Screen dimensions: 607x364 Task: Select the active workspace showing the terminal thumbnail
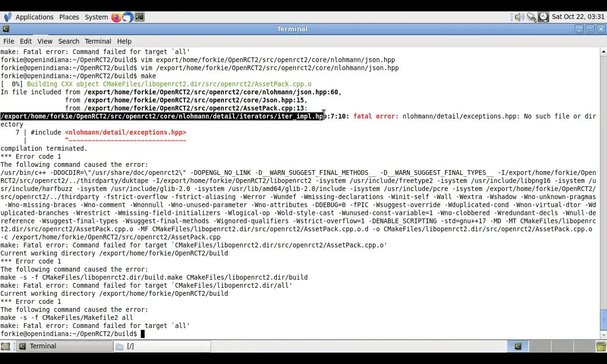point(518,346)
